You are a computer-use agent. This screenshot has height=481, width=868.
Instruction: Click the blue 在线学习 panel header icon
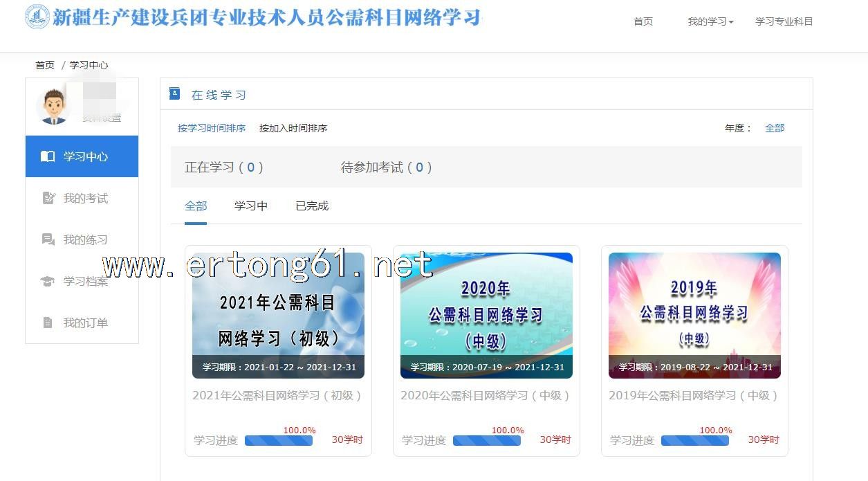click(175, 94)
